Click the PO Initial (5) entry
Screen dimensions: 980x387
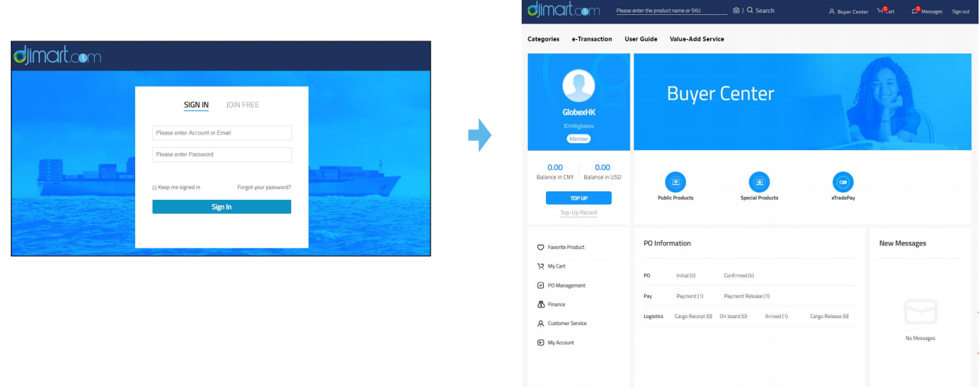coord(685,275)
